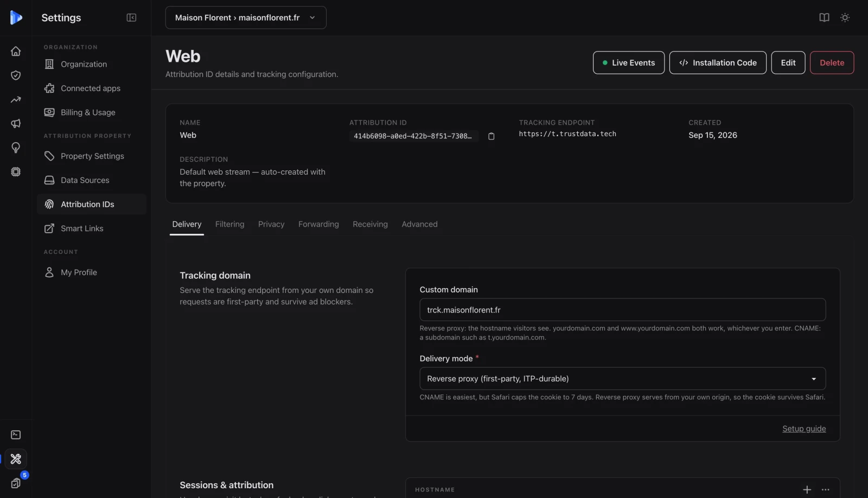Viewport: 868px width, 498px height.
Task: Click the app logo at top left
Action: pos(16,17)
